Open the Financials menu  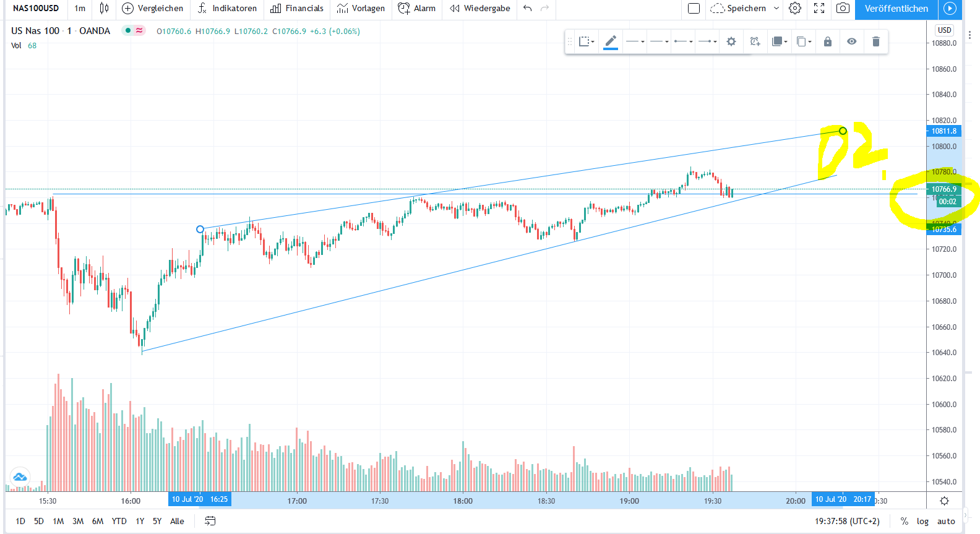(x=297, y=8)
